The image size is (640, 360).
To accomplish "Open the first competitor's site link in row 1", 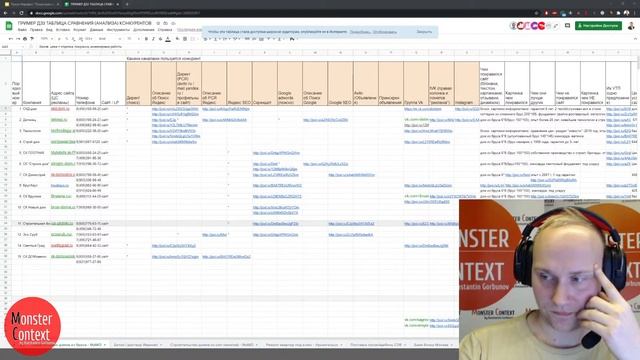I will [x=60, y=109].
